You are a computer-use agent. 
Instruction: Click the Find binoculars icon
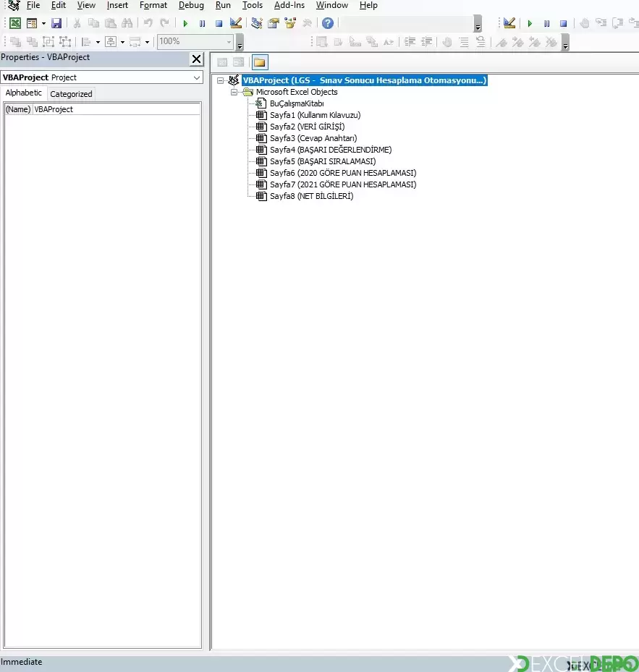(127, 23)
